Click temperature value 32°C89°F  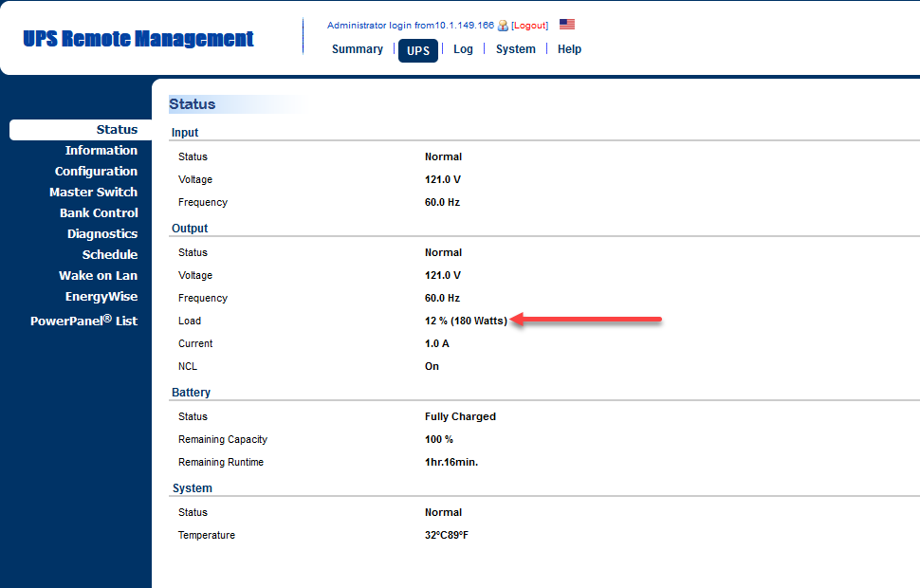coord(447,535)
